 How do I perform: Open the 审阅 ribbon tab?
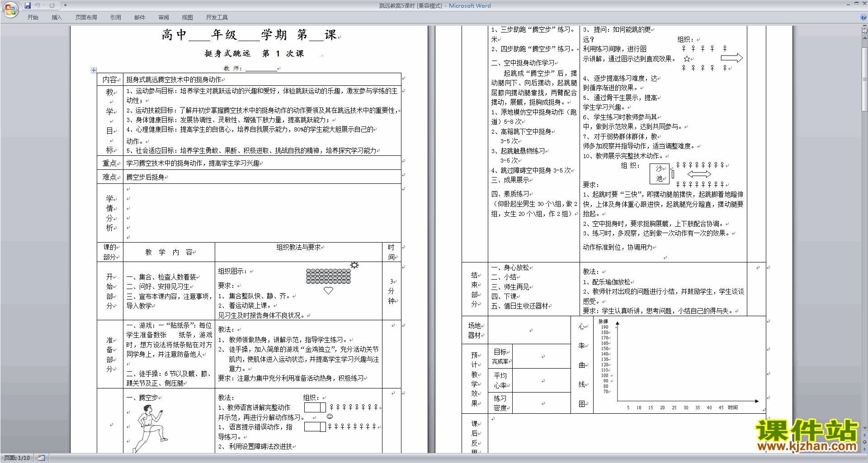coord(164,17)
